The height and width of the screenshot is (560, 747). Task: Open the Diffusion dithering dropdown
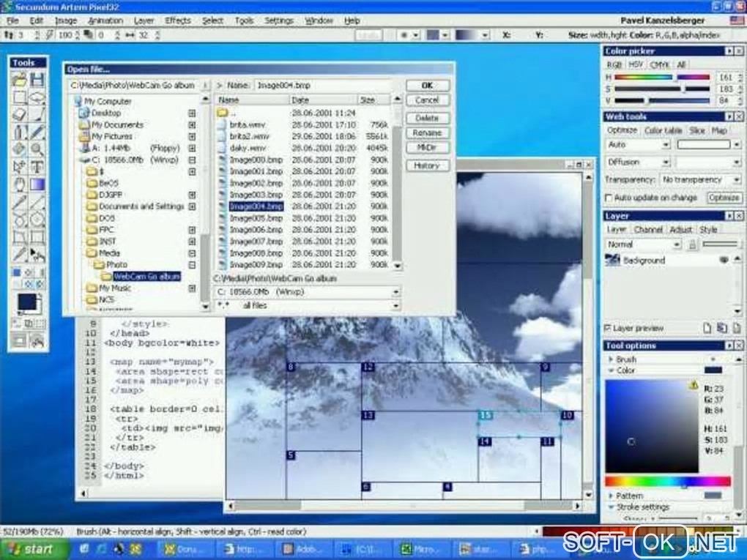tap(666, 163)
